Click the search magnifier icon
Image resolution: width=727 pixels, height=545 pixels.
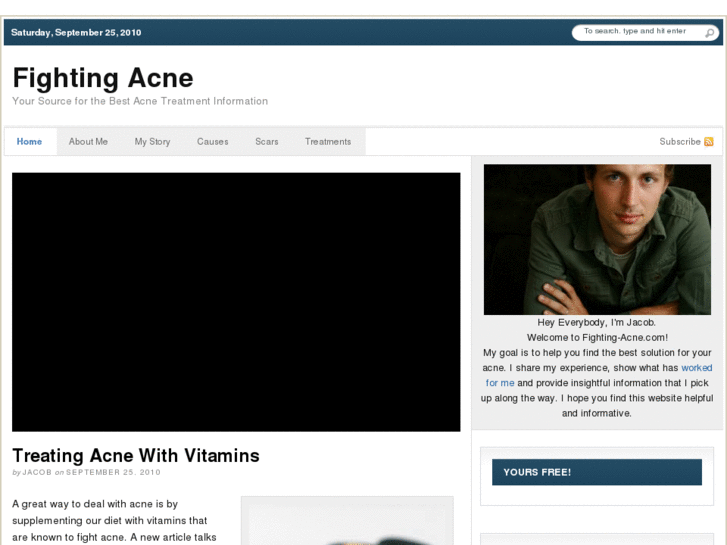[x=709, y=33]
